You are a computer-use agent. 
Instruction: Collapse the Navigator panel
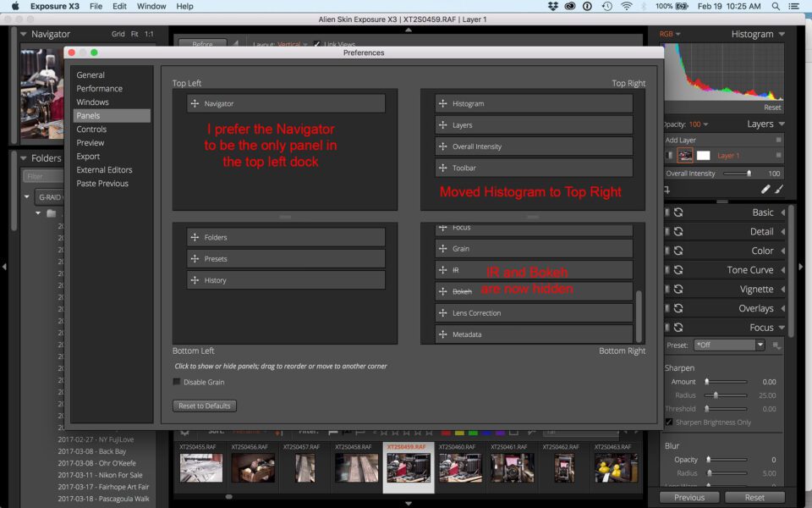(x=24, y=34)
